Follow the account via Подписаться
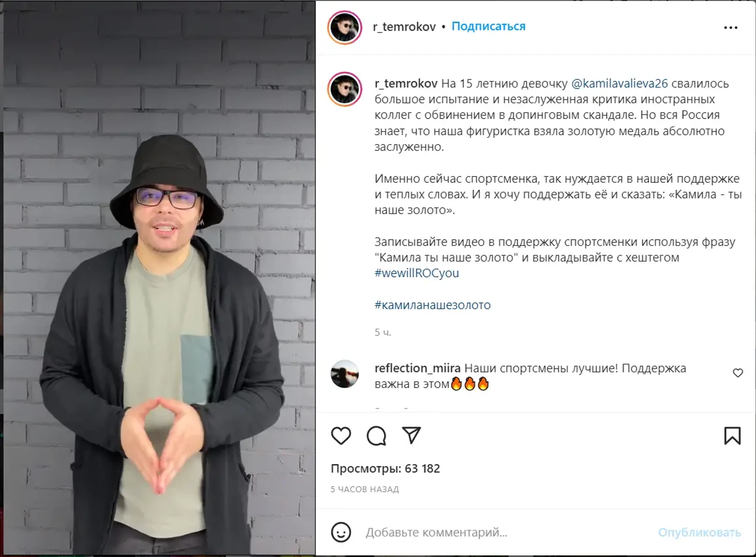This screenshot has height=557, width=756. (x=488, y=26)
